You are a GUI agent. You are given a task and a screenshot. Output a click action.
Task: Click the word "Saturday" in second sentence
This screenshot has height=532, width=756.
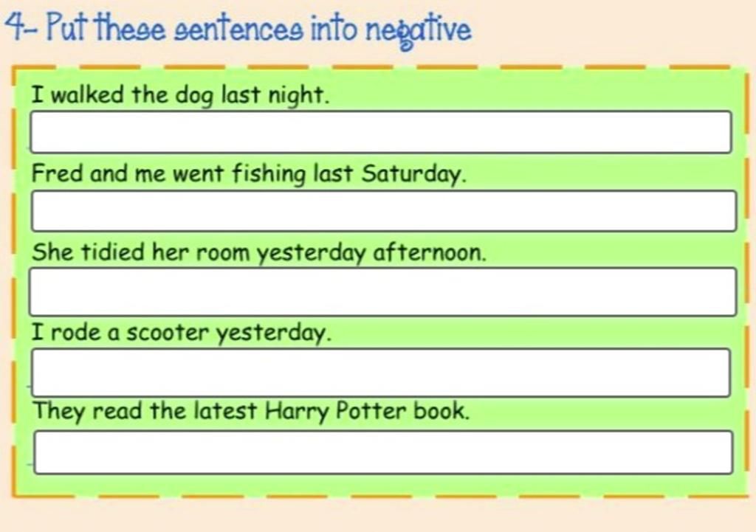[x=412, y=174]
